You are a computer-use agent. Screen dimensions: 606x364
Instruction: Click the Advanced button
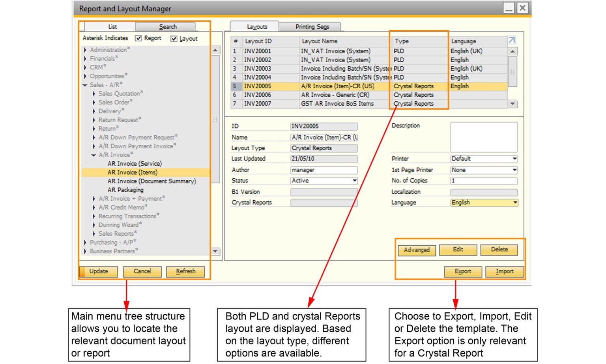point(417,250)
